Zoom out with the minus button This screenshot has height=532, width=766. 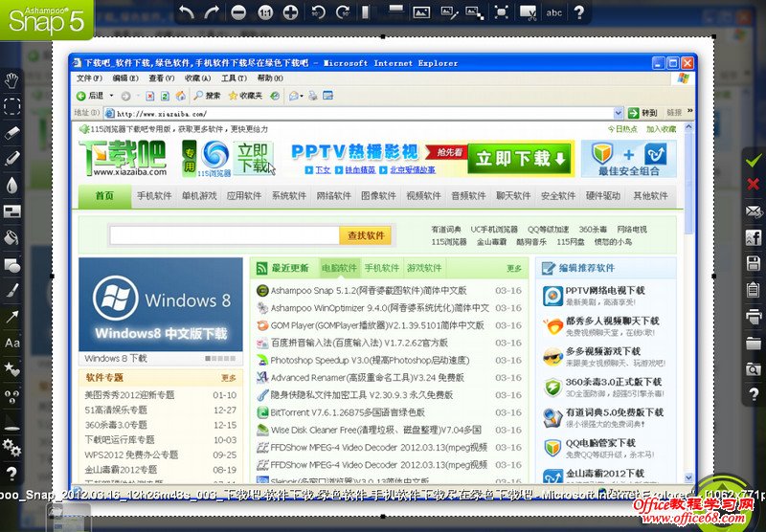tap(238, 12)
